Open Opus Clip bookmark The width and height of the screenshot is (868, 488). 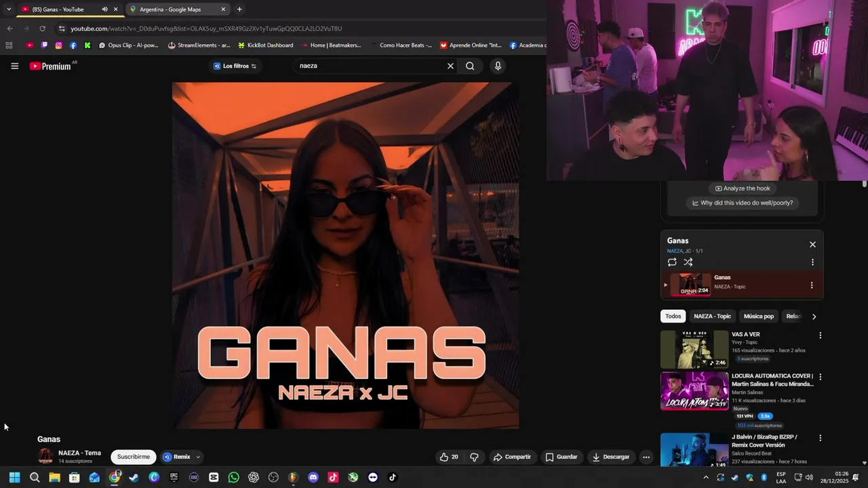pyautogui.click(x=128, y=45)
